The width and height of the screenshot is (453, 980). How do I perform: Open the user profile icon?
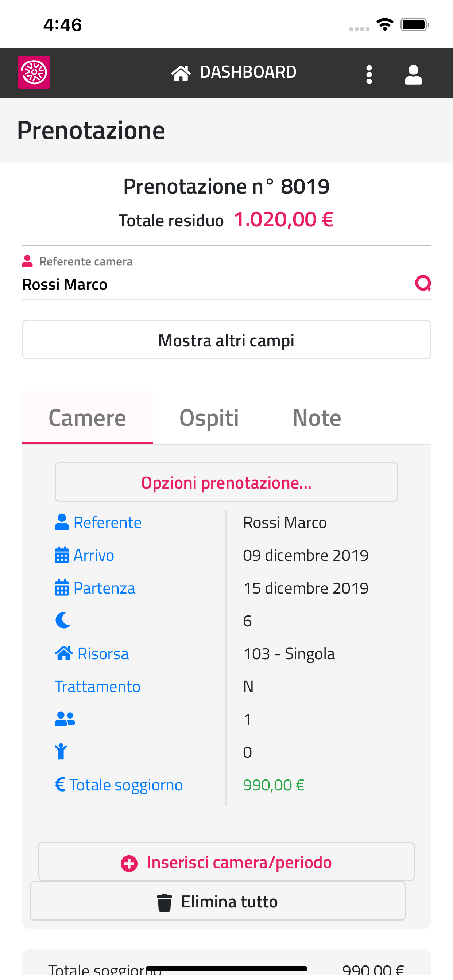tap(413, 74)
